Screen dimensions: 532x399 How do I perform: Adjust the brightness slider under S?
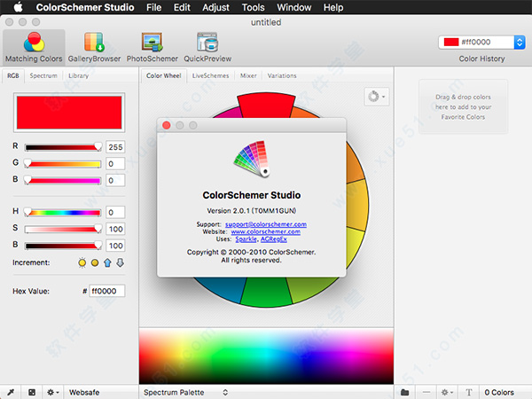click(63, 246)
